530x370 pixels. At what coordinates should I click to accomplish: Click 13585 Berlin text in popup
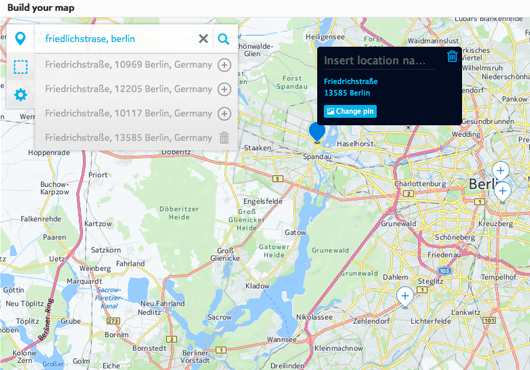click(x=347, y=93)
